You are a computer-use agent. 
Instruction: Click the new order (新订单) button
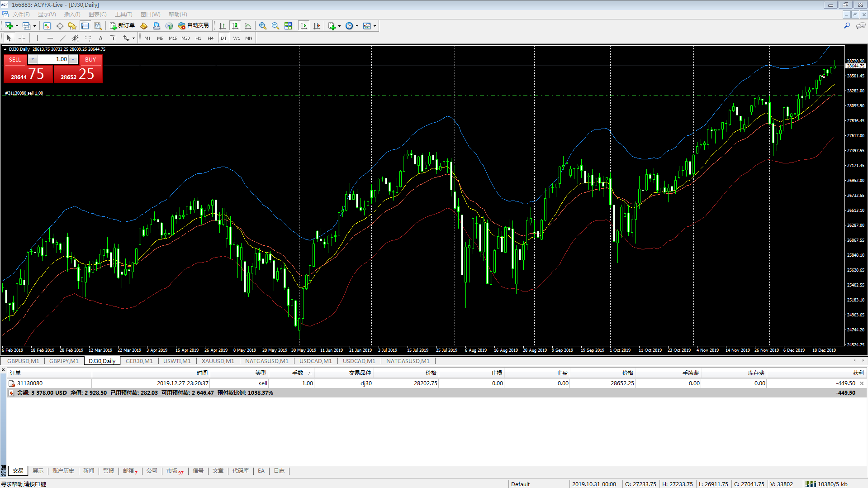pyautogui.click(x=122, y=26)
